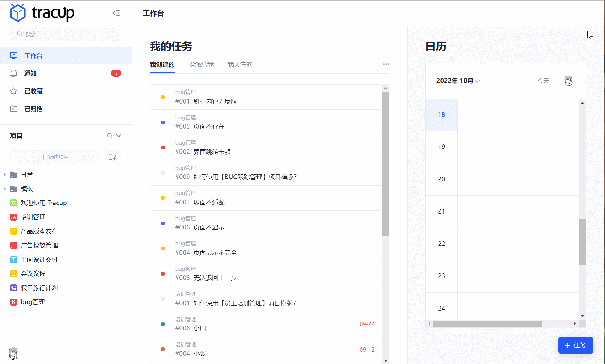Collapse the projects list chevron
Viewport: 605px width, 364px height.
point(119,136)
